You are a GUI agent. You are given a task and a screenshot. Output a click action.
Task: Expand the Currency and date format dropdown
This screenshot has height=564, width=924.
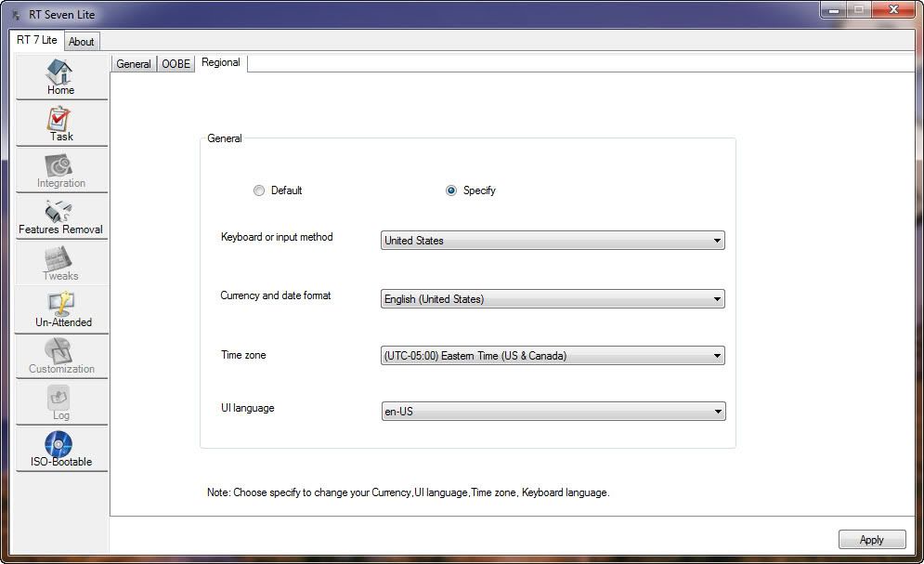(553, 299)
